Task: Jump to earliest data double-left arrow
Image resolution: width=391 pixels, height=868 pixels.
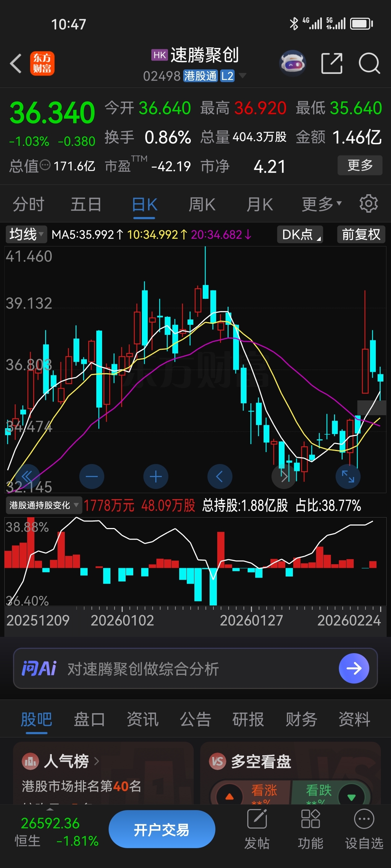Action: click(x=28, y=477)
